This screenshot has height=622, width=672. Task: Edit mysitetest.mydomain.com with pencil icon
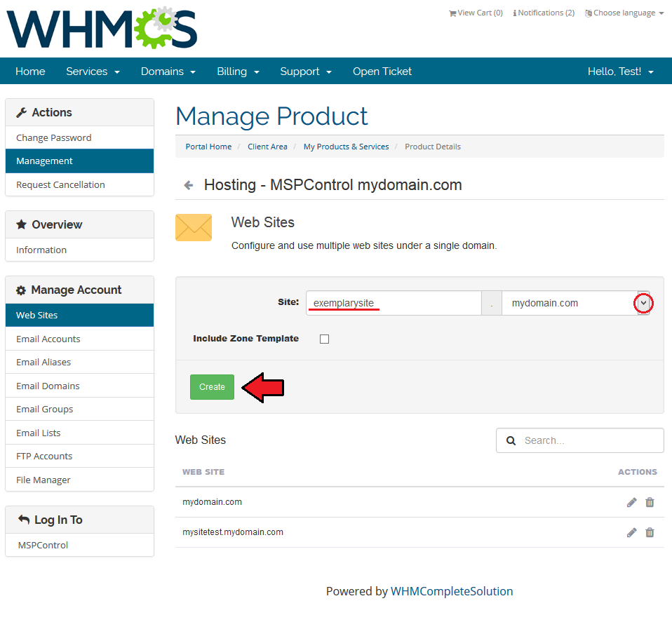[631, 532]
